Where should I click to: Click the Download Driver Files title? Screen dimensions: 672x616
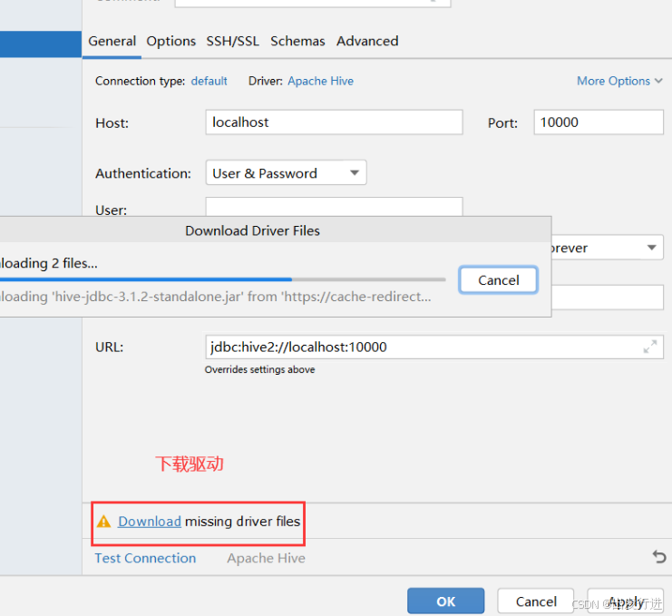(x=252, y=230)
